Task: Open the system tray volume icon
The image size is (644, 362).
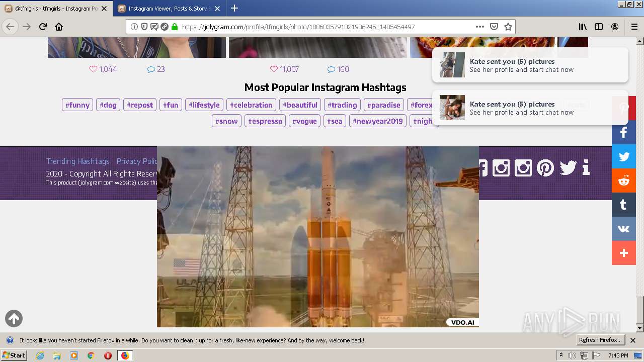Action: (572, 355)
